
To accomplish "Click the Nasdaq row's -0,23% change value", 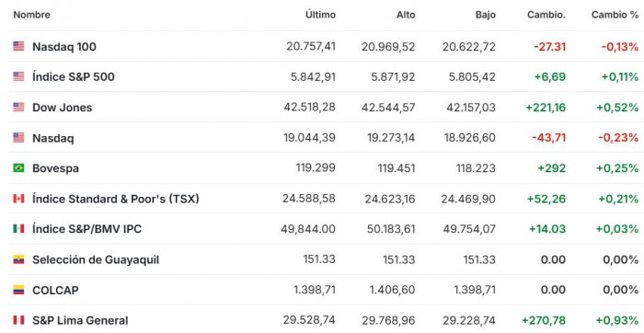I will [618, 138].
